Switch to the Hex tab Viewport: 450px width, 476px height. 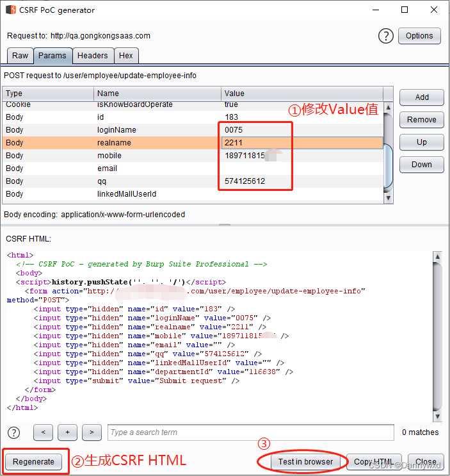pyautogui.click(x=126, y=56)
